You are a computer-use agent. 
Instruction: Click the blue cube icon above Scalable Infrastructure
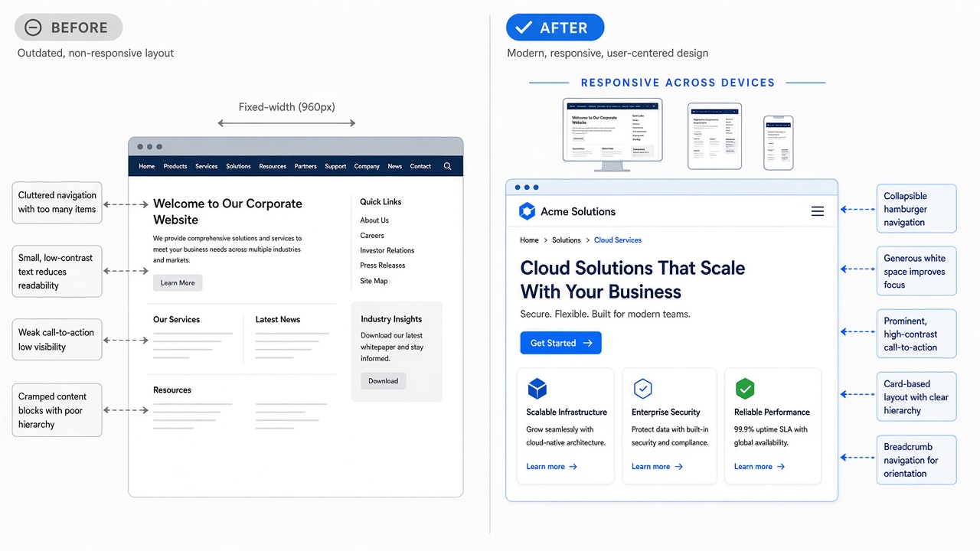tap(537, 389)
